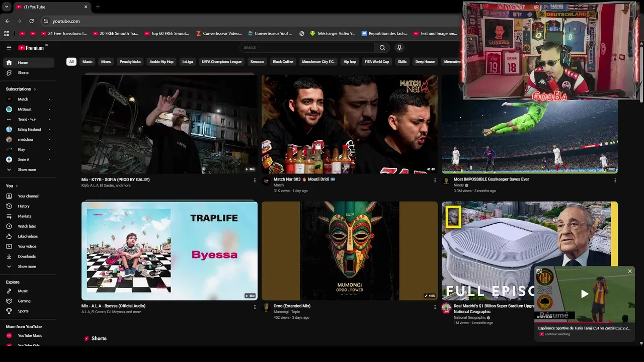Select the Mixes filter chip
The width and height of the screenshot is (644, 362).
tap(106, 62)
